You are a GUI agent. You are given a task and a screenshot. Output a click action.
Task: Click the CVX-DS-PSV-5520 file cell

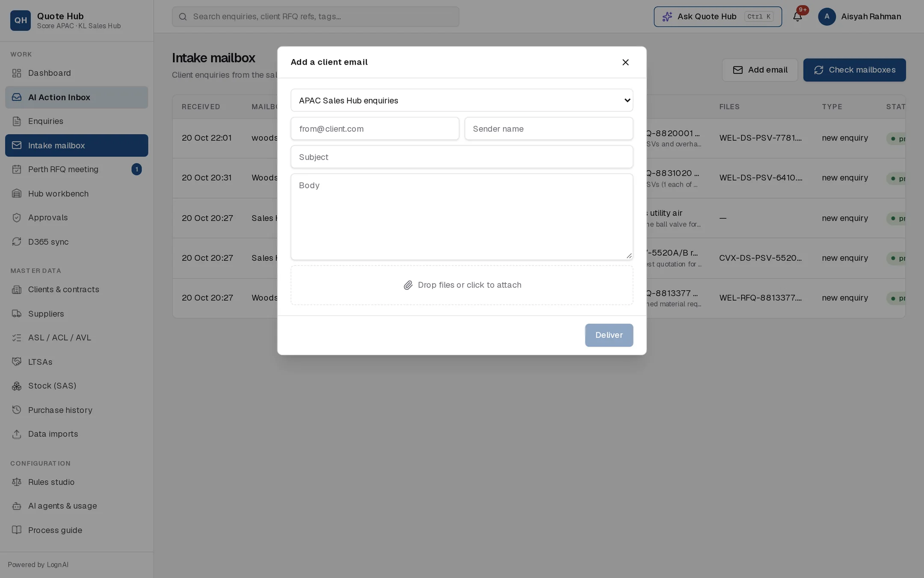[x=761, y=258]
